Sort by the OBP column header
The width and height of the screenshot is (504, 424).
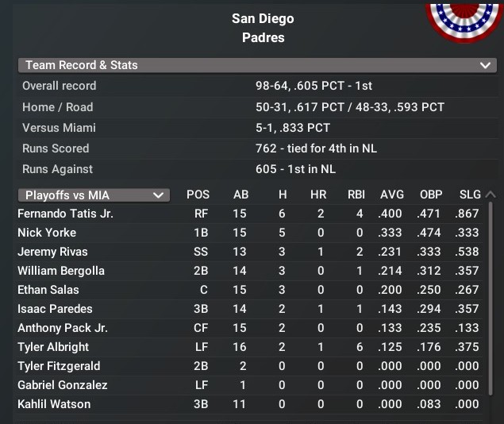(x=431, y=195)
